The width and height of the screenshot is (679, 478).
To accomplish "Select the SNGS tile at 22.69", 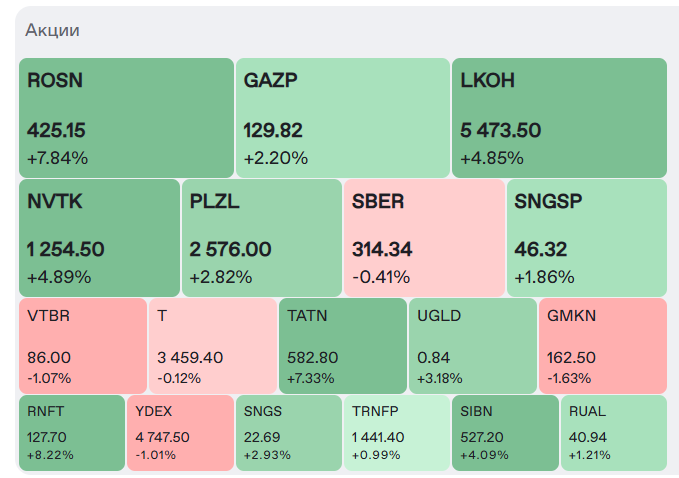I will [288, 433].
